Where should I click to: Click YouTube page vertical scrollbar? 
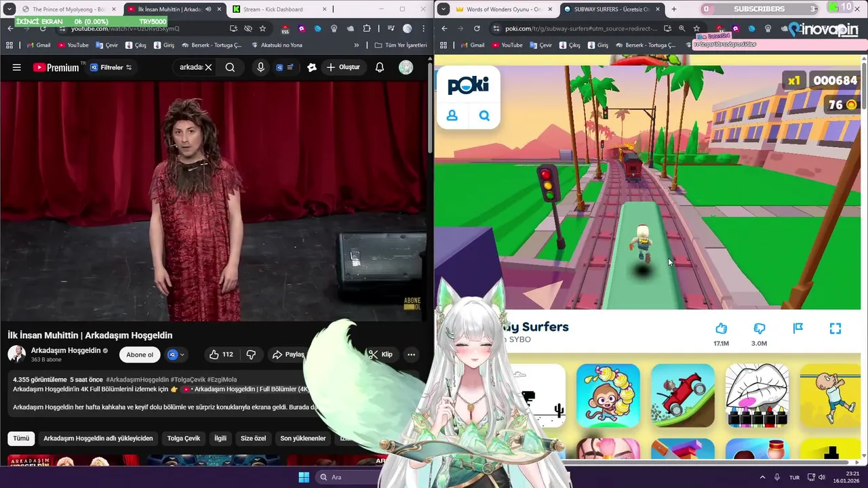[430, 108]
